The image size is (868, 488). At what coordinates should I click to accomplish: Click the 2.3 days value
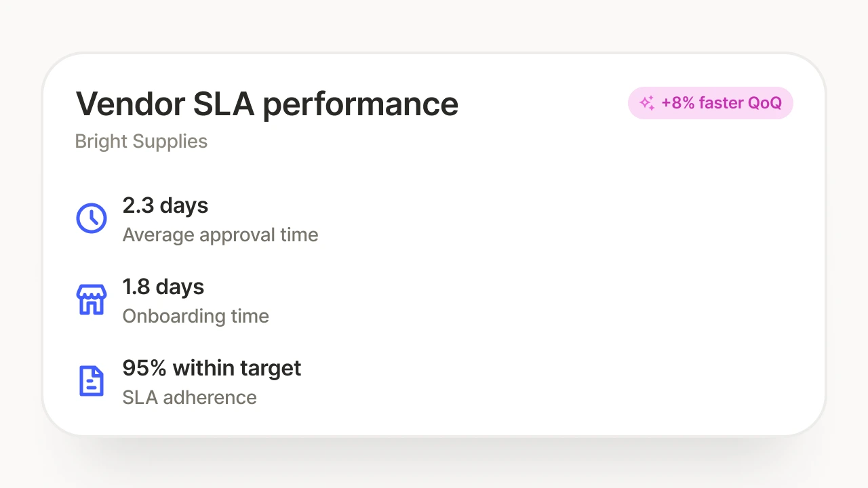(x=165, y=205)
